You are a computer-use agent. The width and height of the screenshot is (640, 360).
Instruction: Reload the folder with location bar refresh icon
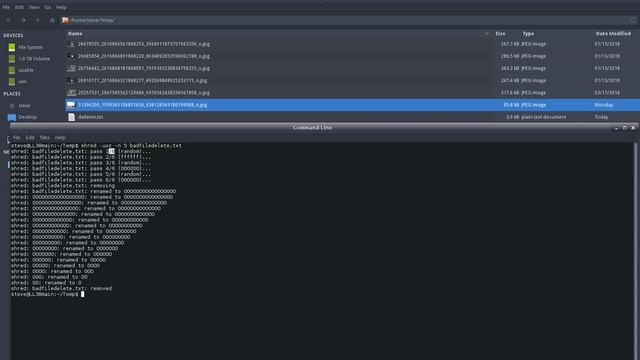coord(632,20)
